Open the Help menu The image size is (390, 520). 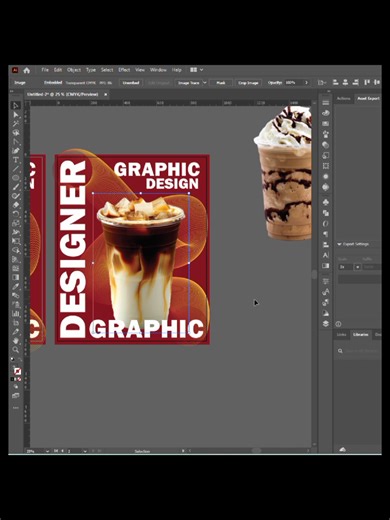point(177,70)
